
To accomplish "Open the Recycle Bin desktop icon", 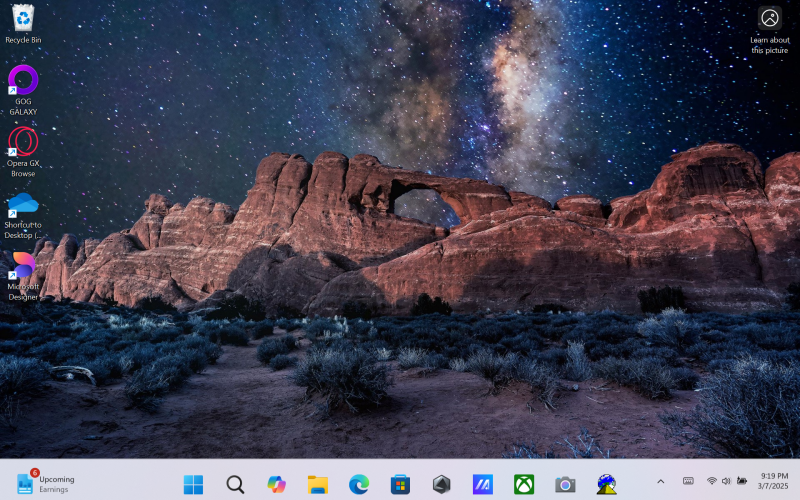I will [x=23, y=24].
